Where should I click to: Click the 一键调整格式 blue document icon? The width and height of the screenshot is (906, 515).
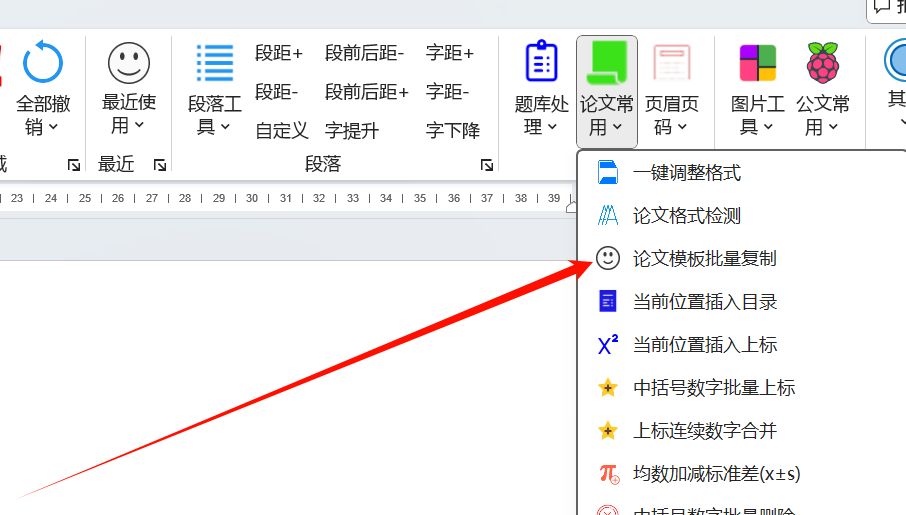(x=607, y=173)
